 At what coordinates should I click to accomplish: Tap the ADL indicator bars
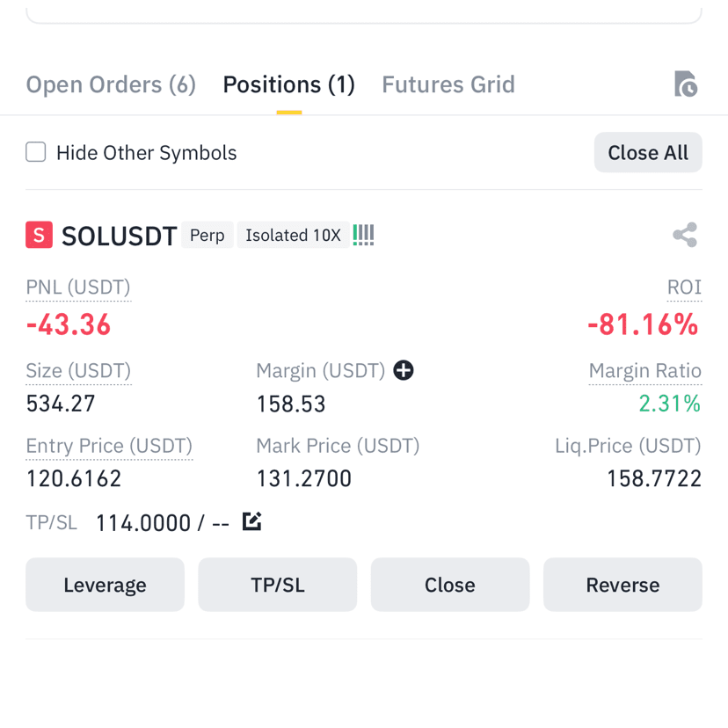[x=363, y=235]
